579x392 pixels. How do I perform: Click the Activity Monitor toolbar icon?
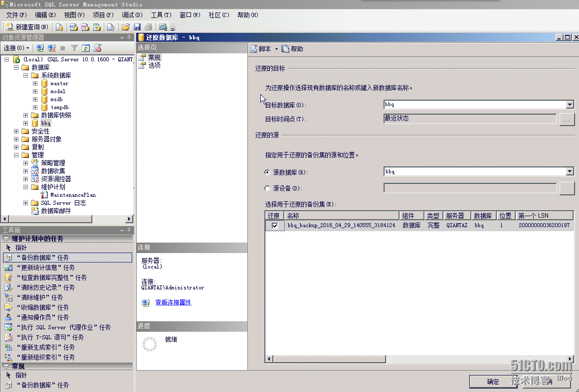click(163, 27)
